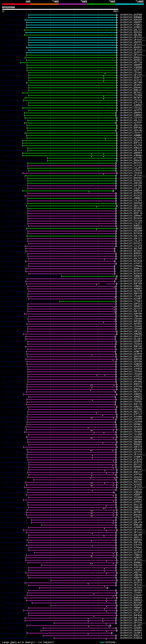Click the UniRef100_A7MAQ4 label
This screenshot has width=146, height=644.
131,266
